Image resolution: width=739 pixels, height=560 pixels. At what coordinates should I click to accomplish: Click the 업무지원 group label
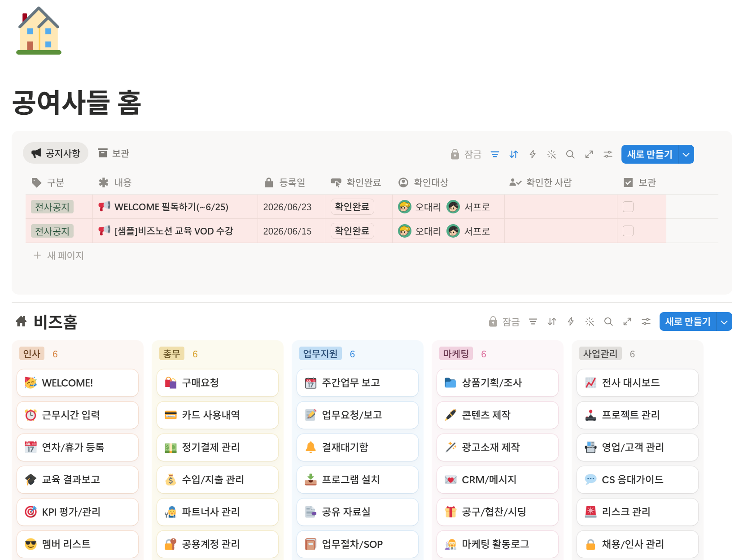point(320,354)
